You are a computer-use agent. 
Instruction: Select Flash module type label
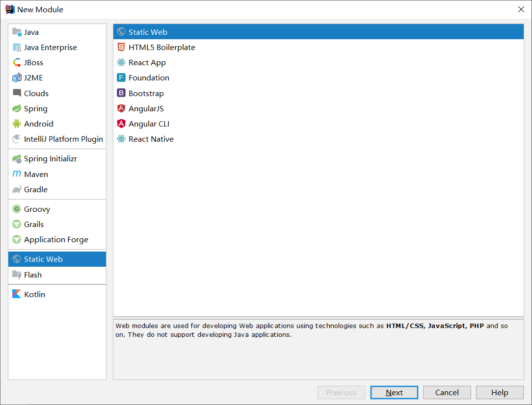32,275
